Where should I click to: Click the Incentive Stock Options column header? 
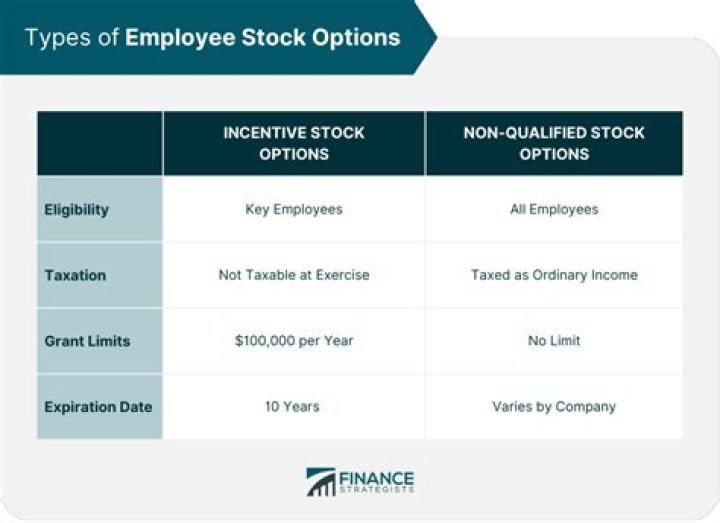[x=293, y=143]
